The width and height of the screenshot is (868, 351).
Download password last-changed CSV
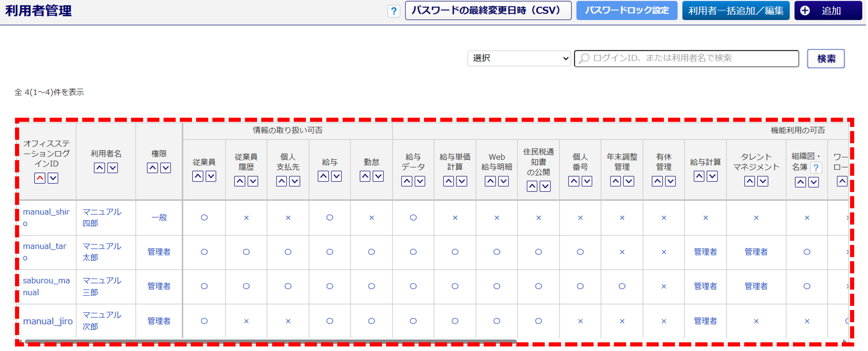click(488, 11)
